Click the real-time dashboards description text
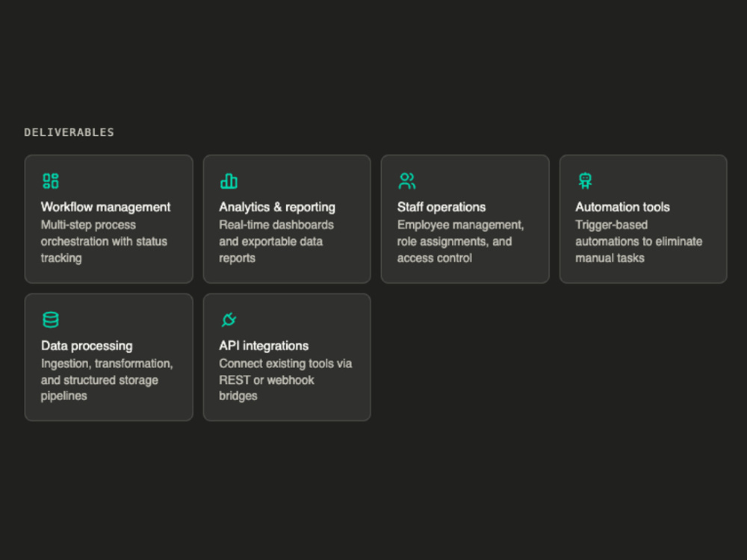Screen dimensions: 747x560 click(276, 241)
